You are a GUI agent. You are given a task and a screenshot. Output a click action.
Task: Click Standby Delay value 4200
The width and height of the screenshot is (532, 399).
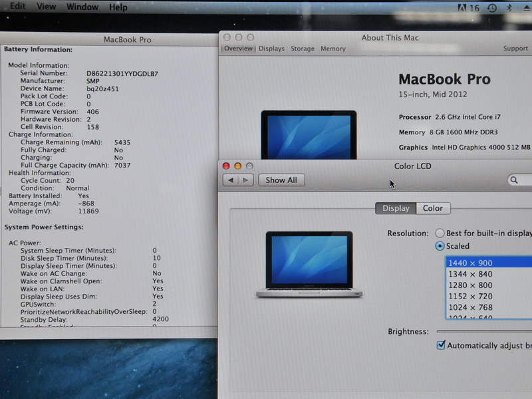coord(160,319)
